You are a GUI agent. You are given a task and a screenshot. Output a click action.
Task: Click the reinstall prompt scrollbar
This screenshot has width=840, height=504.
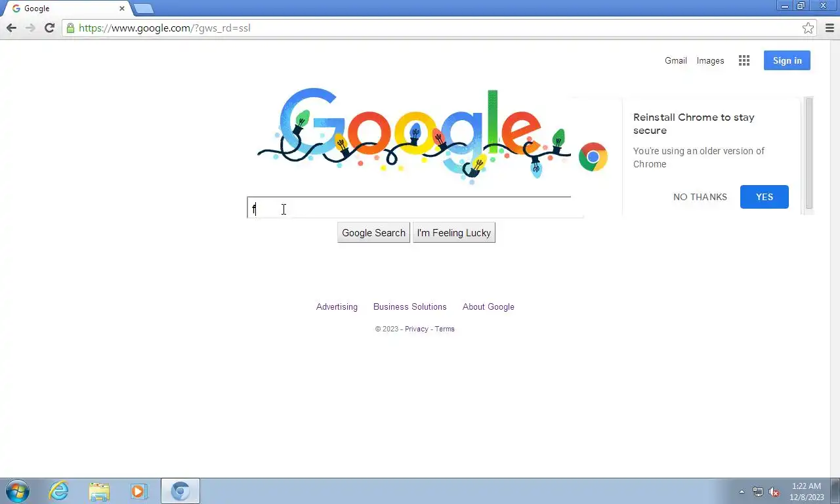[x=809, y=154]
